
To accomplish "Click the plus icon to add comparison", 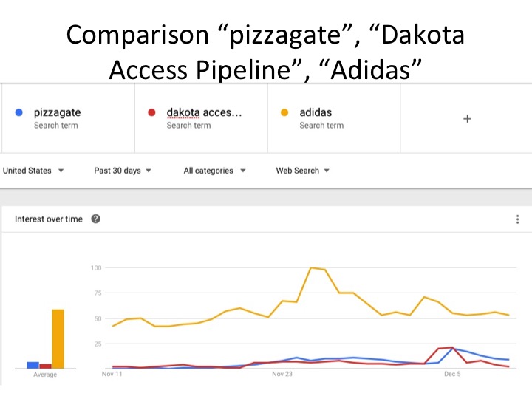I will pyautogui.click(x=467, y=118).
